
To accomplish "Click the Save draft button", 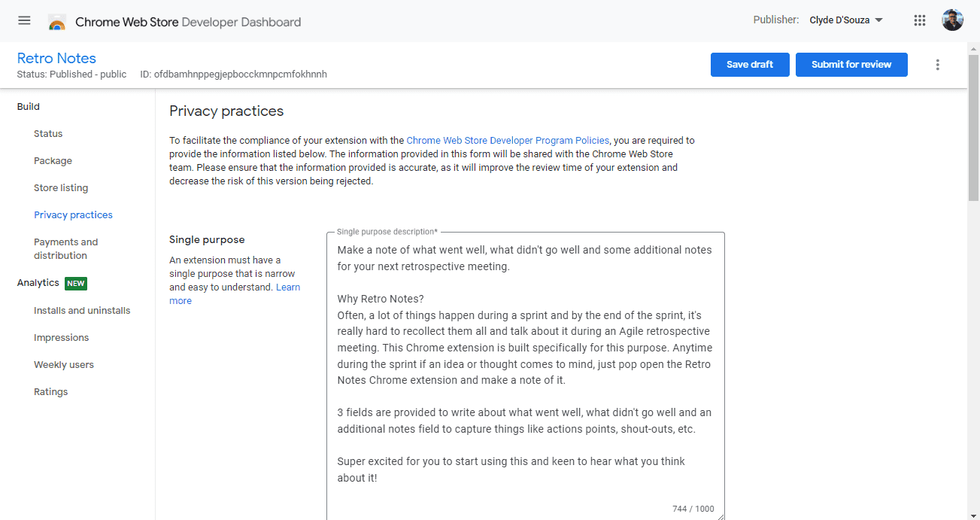I will [750, 65].
